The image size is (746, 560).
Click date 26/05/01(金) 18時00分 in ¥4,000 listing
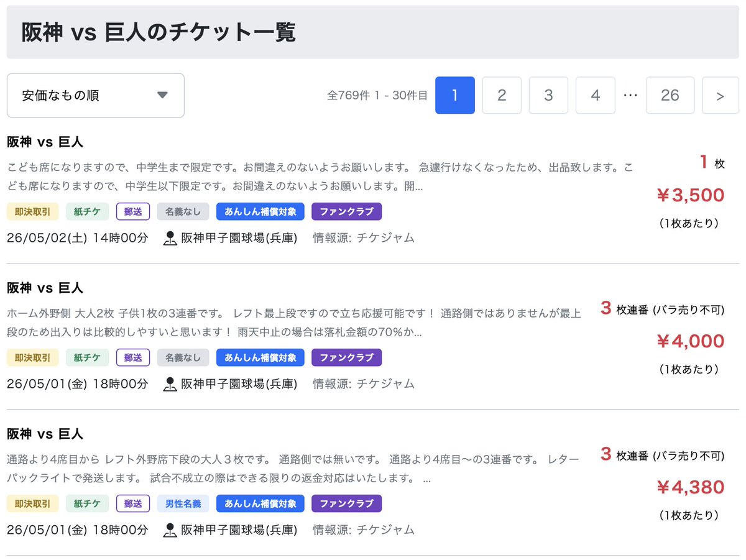[78, 384]
